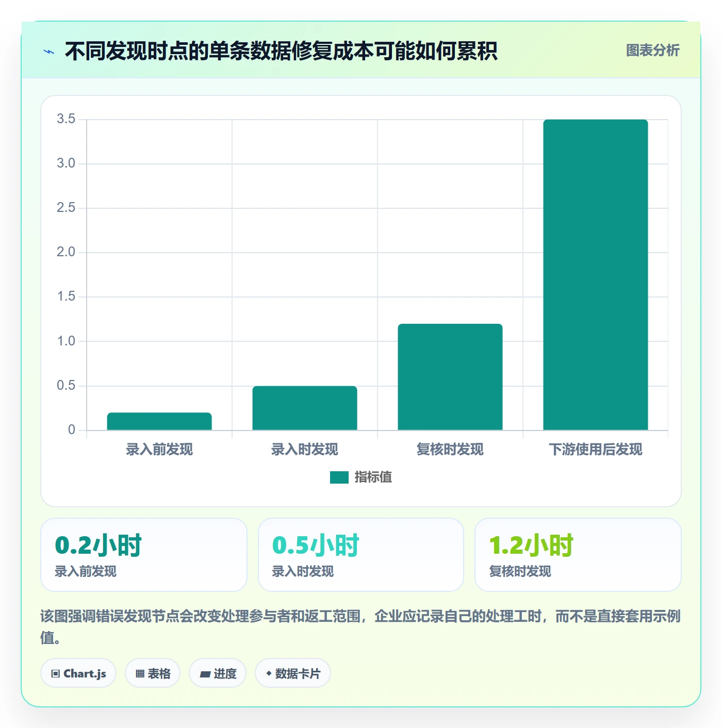Click the card title 不同发现时点的单条数据修复成本可能如何累积
Screen dimensions: 722x728
coord(281,51)
